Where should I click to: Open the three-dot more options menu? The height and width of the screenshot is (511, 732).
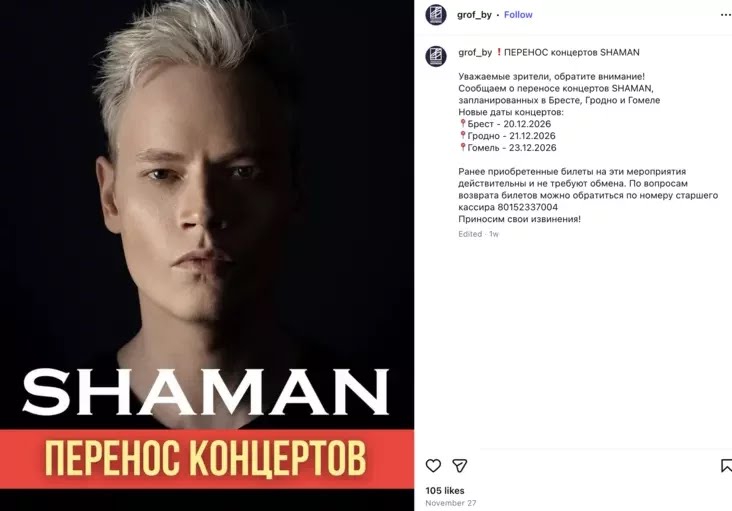click(x=726, y=15)
